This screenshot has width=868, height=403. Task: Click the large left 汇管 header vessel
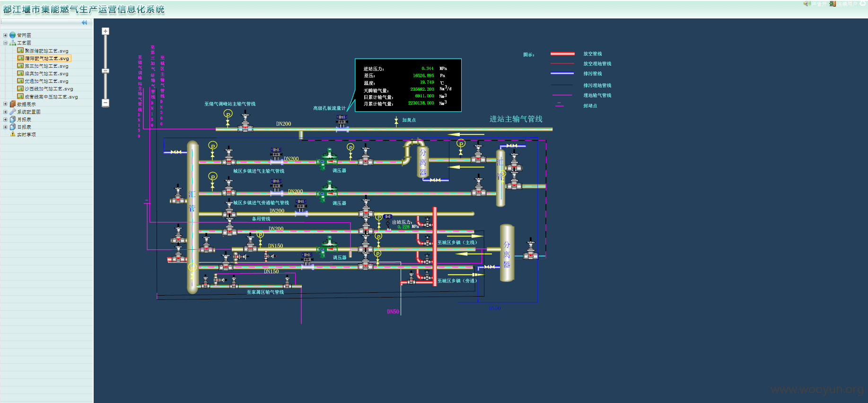pyautogui.click(x=193, y=217)
